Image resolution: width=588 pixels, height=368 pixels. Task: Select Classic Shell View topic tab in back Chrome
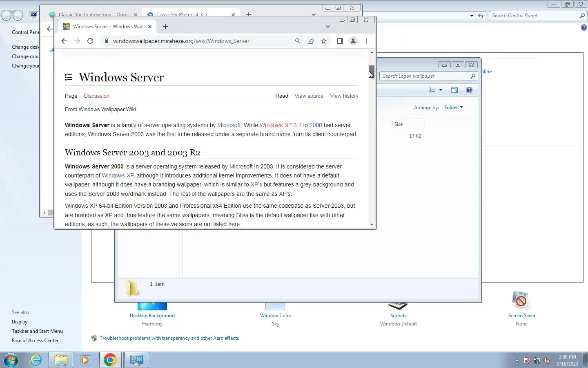click(x=93, y=14)
